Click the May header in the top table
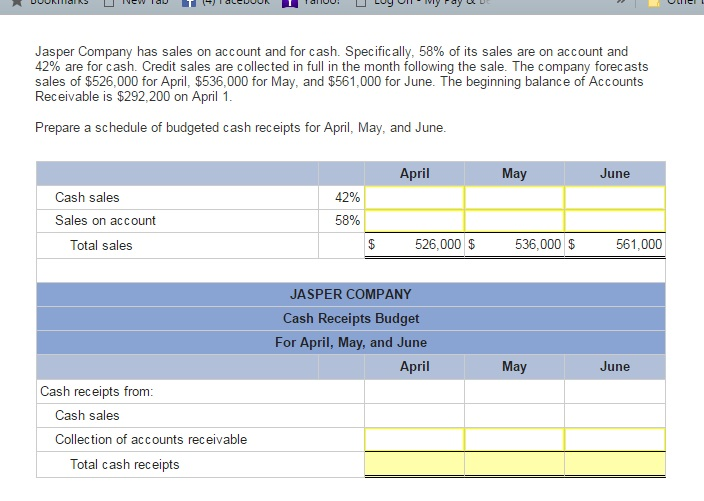704x501 pixels. [515, 174]
